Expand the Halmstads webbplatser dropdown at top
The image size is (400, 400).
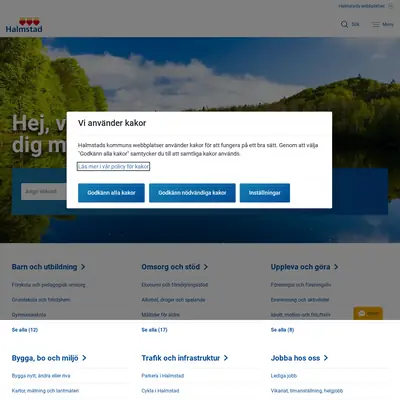pos(366,6)
